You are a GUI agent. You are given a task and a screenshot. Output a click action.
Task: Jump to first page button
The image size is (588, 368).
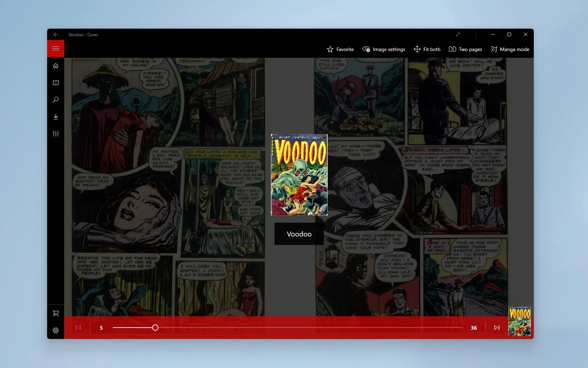pyautogui.click(x=78, y=328)
